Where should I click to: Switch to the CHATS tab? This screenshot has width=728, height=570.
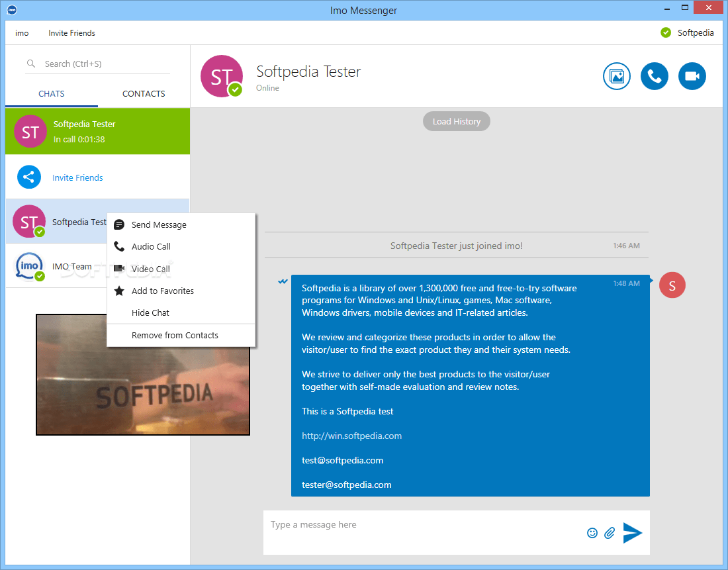[52, 94]
